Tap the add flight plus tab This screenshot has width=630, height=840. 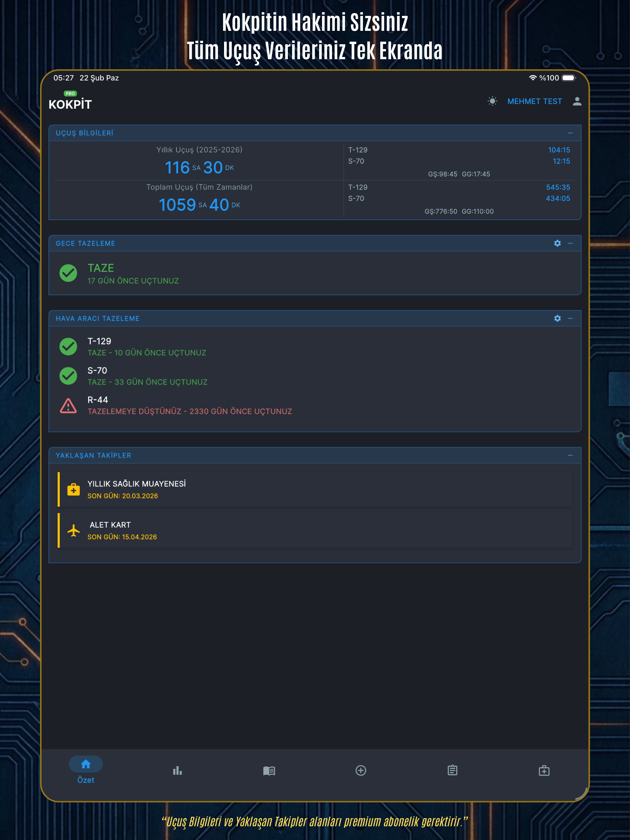tap(361, 770)
